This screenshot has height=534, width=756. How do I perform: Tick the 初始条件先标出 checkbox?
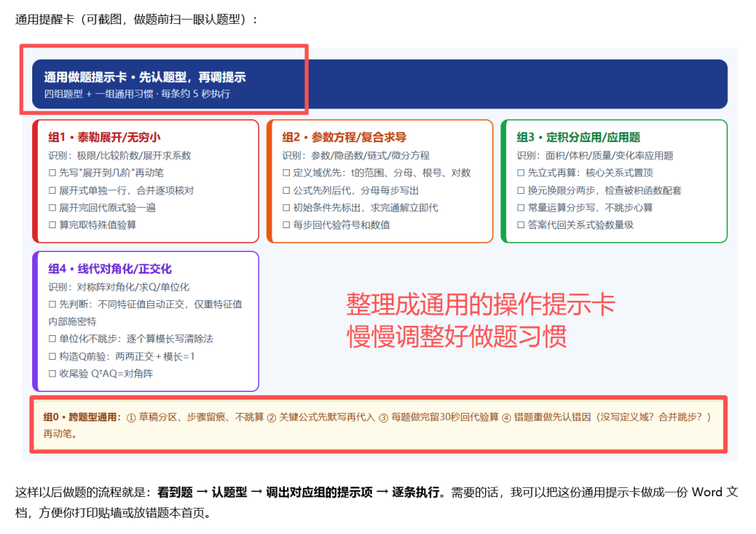pyautogui.click(x=286, y=208)
